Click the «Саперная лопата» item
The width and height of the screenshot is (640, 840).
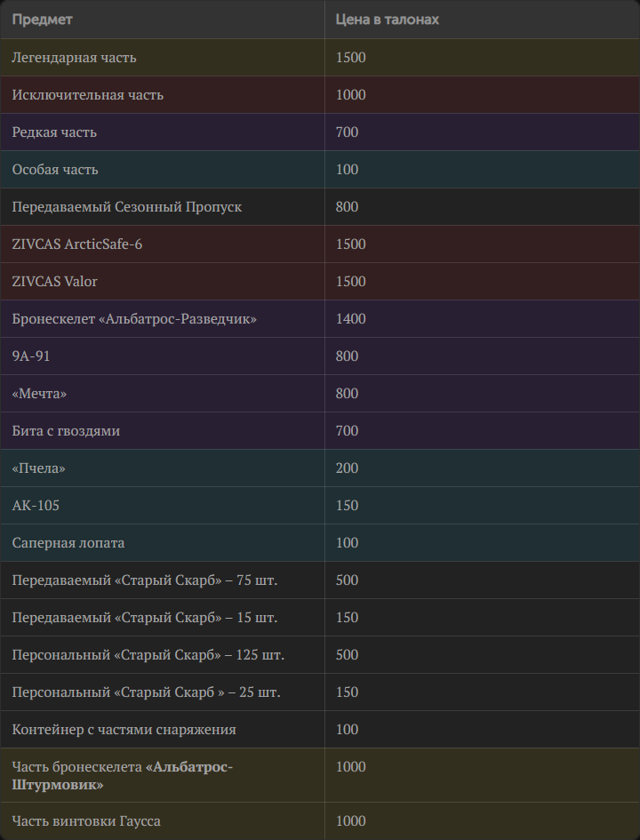click(68, 543)
